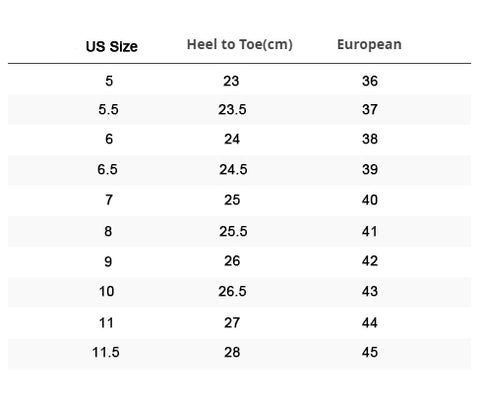
Task: Select US size 11.5 cell
Action: [x=106, y=352]
